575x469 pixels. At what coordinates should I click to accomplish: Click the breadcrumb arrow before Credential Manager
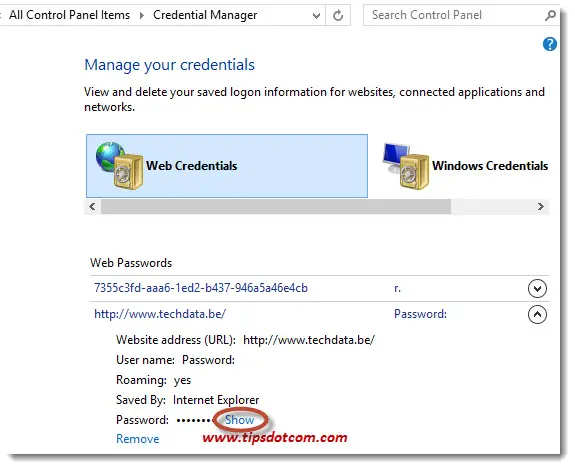tap(142, 15)
